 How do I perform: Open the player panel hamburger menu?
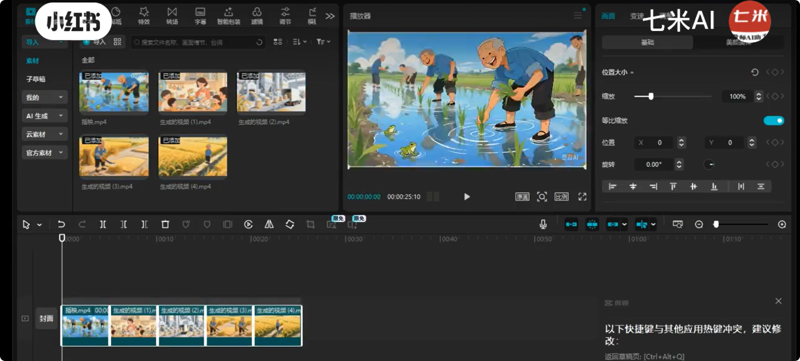click(578, 16)
